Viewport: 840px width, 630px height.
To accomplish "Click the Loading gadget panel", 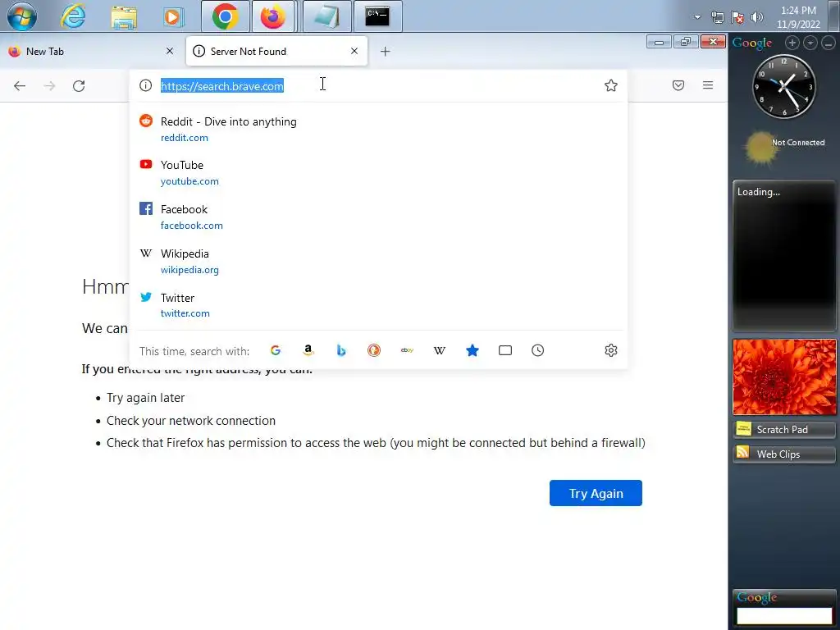I will tap(784, 256).
